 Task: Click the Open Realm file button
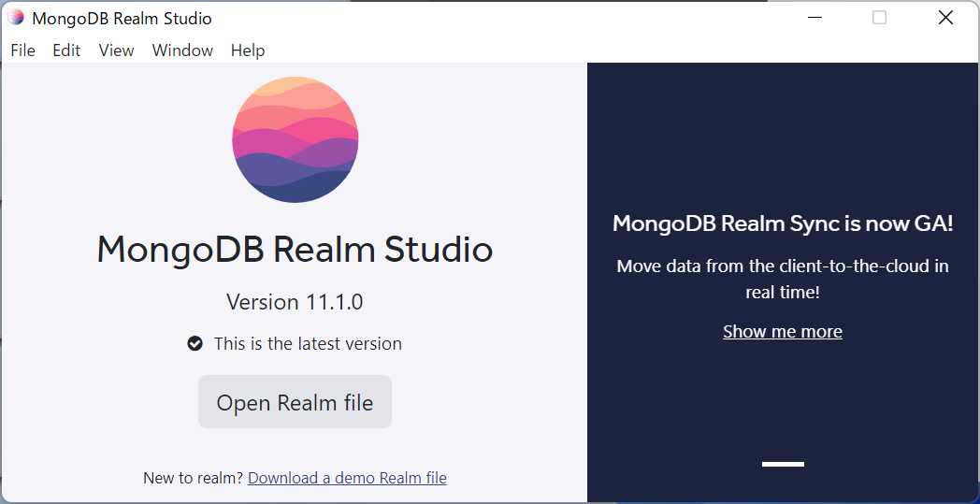coord(295,402)
